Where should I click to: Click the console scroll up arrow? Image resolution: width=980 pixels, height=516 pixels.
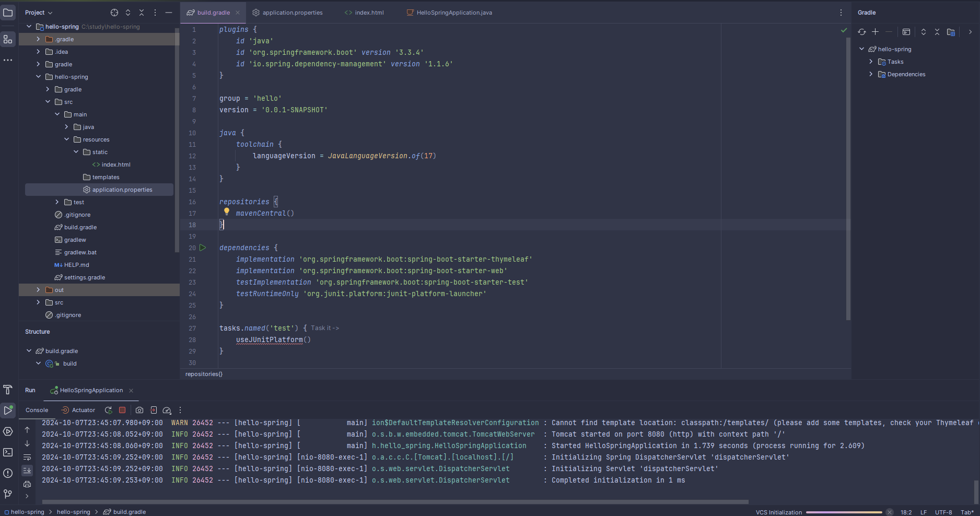click(27, 430)
